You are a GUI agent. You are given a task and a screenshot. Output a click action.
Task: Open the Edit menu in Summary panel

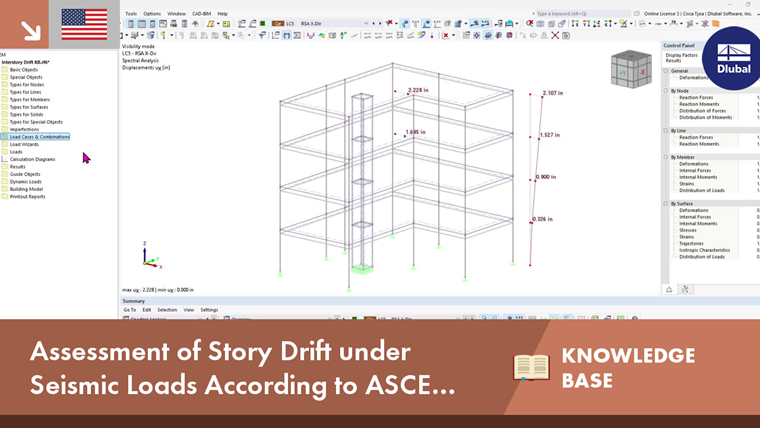click(147, 310)
